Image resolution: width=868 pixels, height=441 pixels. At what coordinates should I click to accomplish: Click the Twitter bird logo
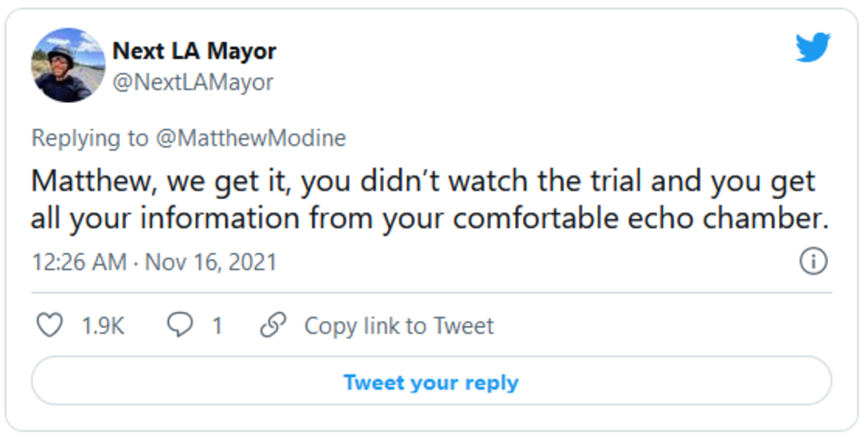point(812,48)
